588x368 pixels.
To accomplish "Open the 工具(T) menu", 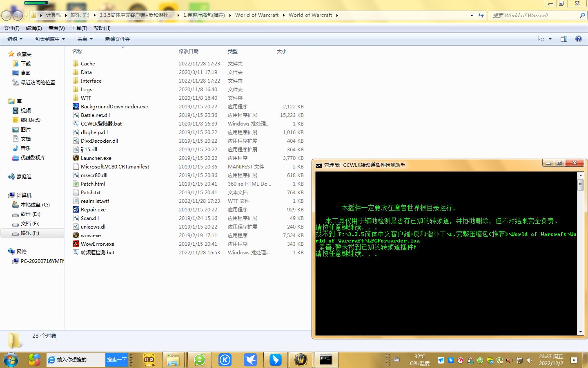I will click(79, 28).
